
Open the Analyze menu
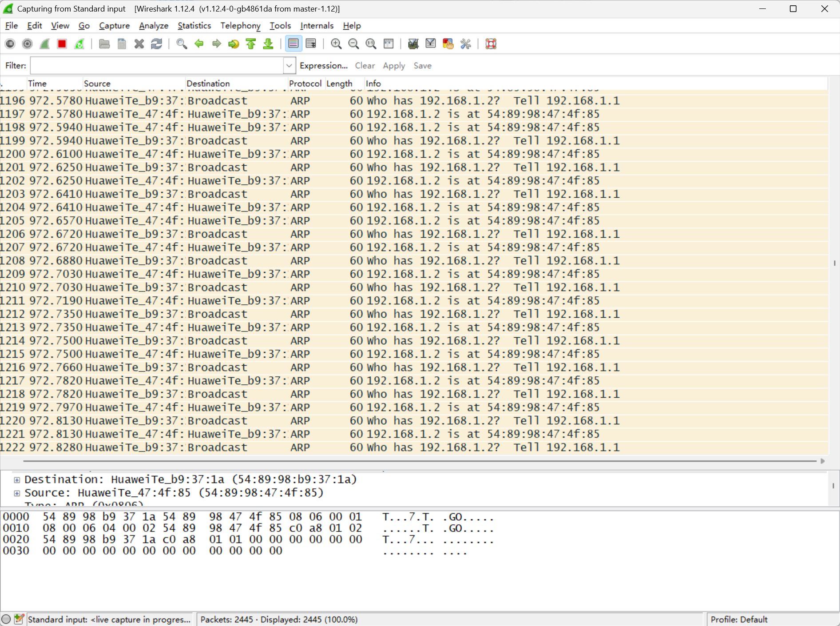point(154,26)
